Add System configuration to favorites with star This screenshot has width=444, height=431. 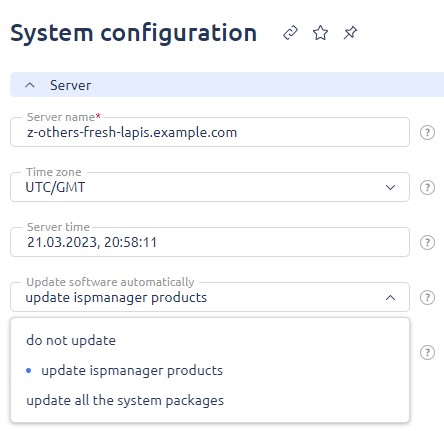[320, 33]
